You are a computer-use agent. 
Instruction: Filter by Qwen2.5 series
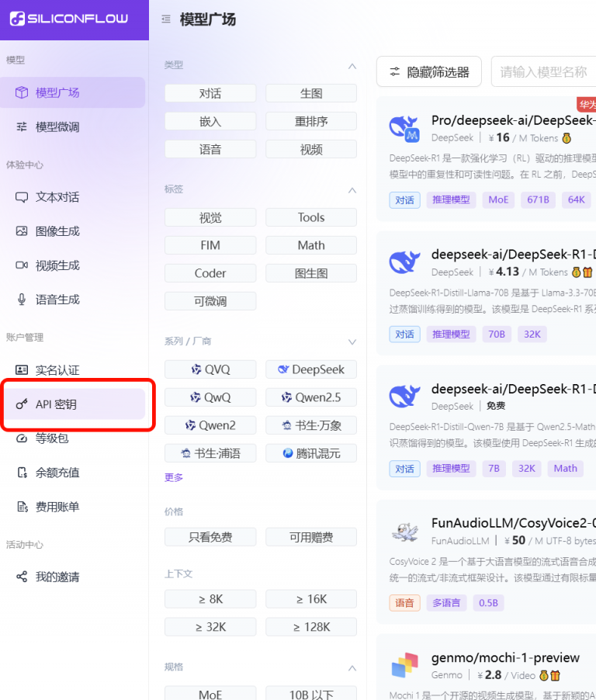pos(311,397)
